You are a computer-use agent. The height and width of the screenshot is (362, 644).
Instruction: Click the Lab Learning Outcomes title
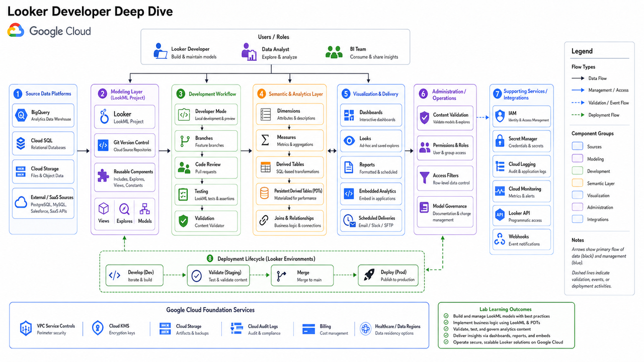(505, 309)
